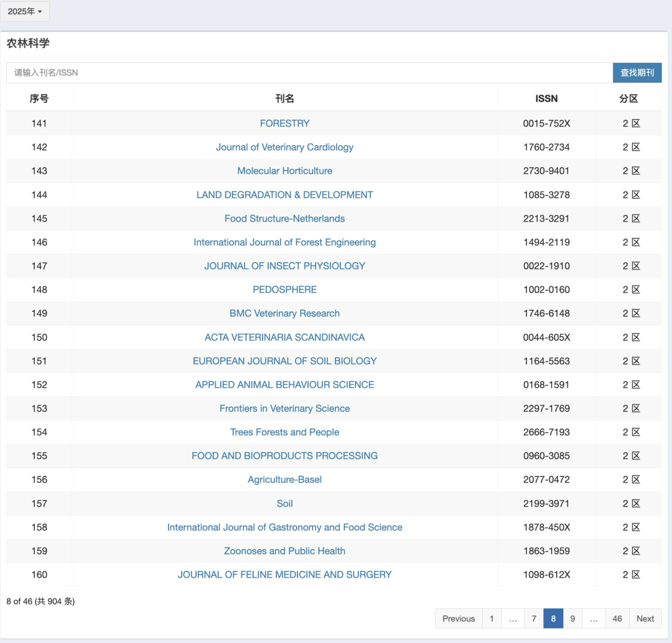Select ISSN 1878-450X cell
672x643 pixels.
[546, 527]
